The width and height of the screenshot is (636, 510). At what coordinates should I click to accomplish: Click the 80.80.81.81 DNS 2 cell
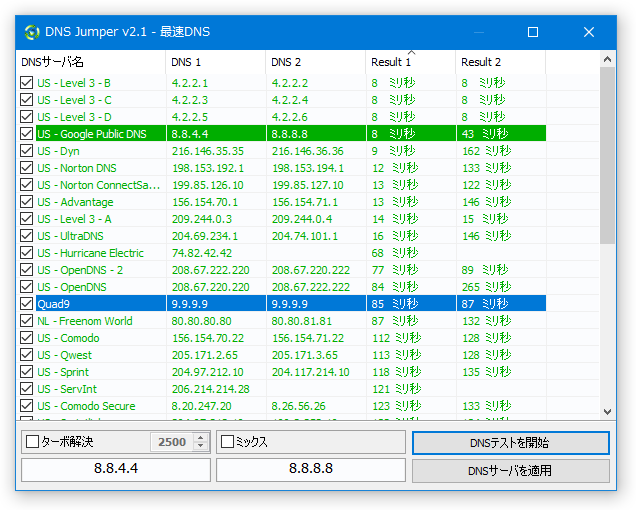coord(301,321)
